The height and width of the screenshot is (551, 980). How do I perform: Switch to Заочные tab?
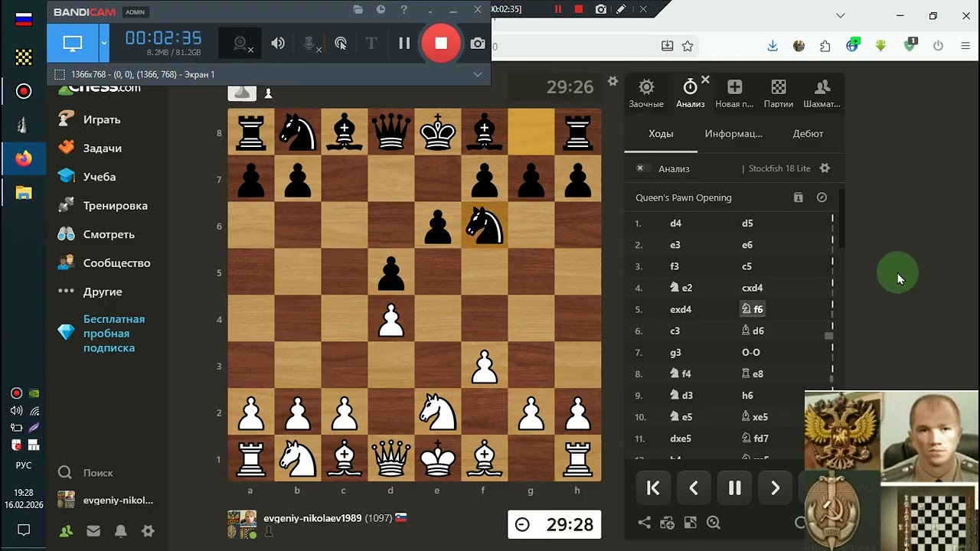[x=646, y=93]
